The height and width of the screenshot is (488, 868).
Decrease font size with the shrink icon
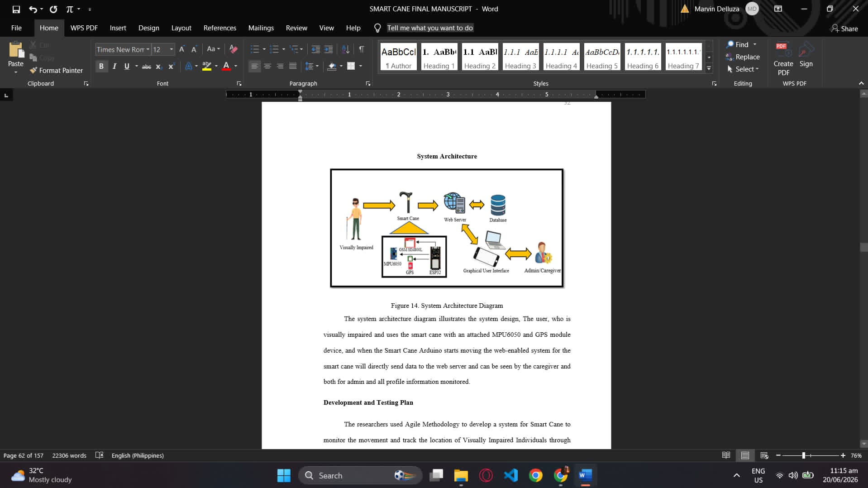click(194, 49)
